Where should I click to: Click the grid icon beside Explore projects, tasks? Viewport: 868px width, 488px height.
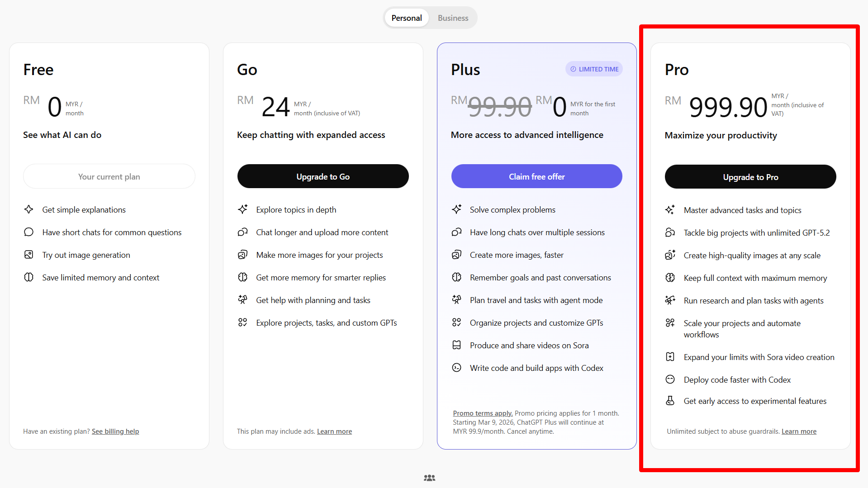click(x=243, y=322)
